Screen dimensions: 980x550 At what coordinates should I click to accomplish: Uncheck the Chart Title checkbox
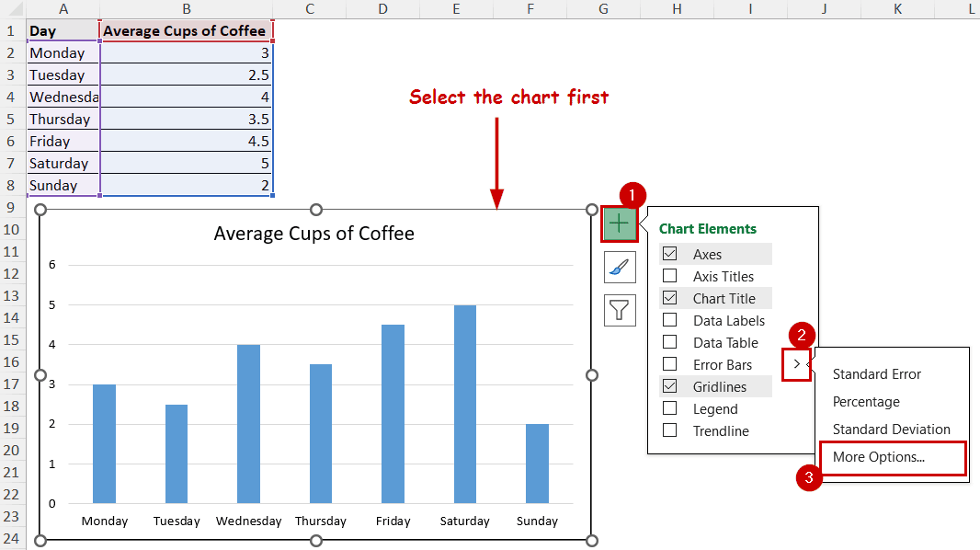(x=669, y=298)
